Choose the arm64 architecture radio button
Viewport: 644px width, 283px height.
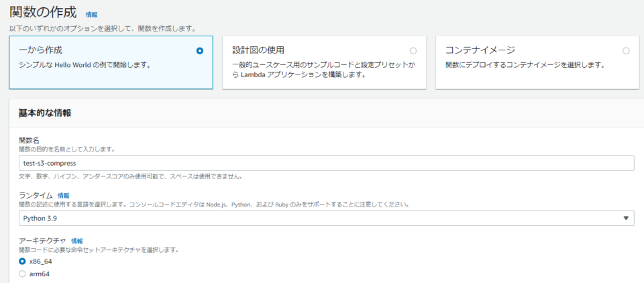(23, 274)
